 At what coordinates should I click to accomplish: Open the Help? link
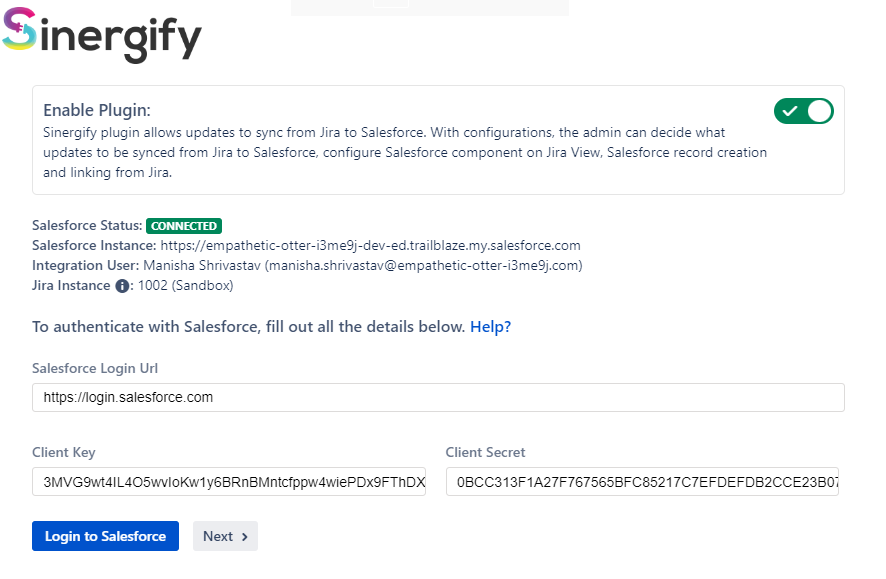(x=490, y=326)
